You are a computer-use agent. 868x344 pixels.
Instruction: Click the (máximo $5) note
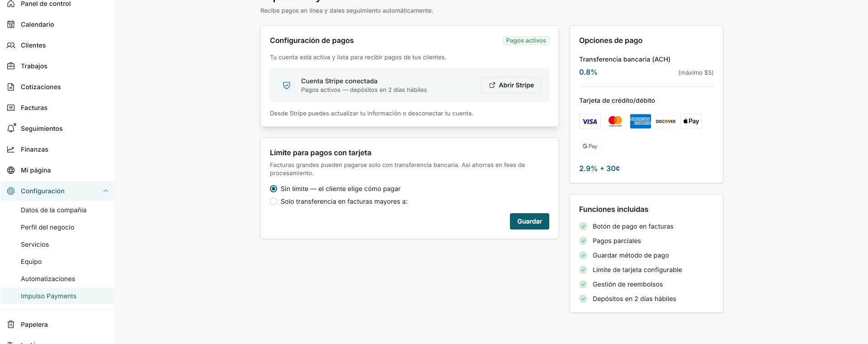696,72
